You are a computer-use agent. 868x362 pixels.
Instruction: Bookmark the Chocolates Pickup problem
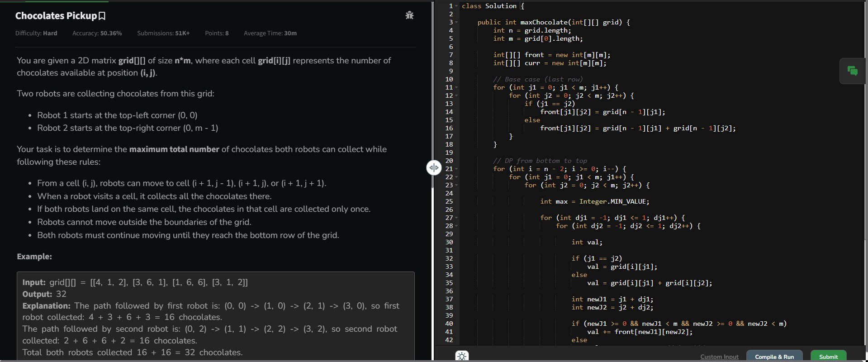[x=102, y=16]
